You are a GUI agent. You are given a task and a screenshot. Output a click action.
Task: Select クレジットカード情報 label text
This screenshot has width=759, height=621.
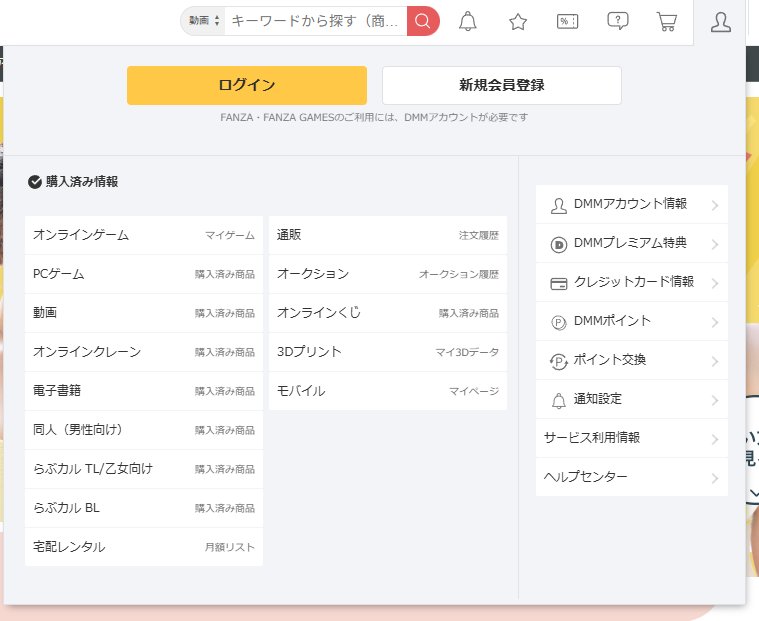click(634, 282)
